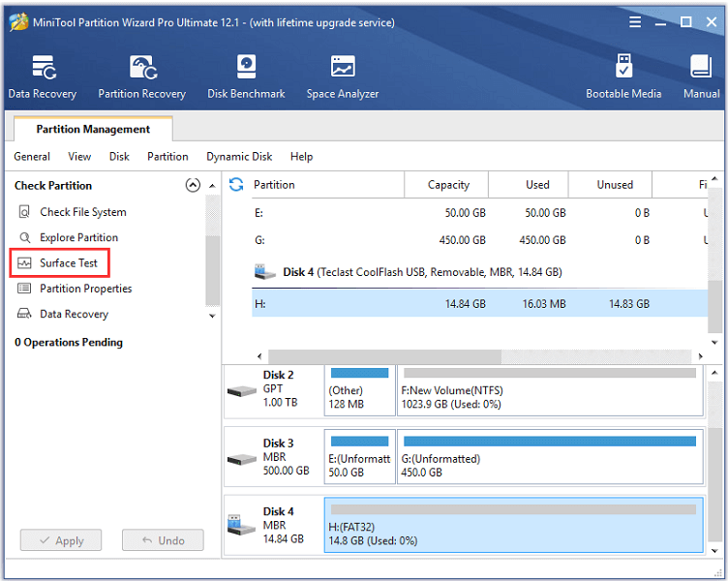Open the General menu
The height and width of the screenshot is (581, 728).
pyautogui.click(x=32, y=157)
